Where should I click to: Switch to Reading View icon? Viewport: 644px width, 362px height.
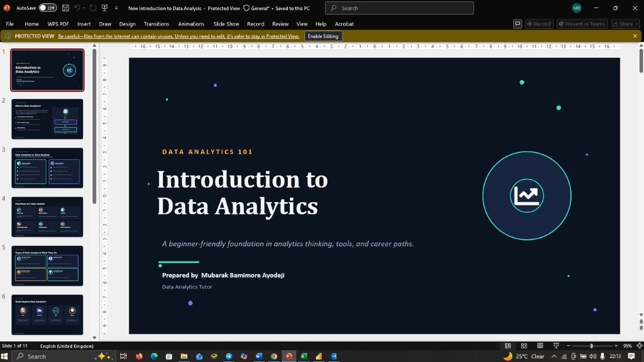tap(540, 346)
